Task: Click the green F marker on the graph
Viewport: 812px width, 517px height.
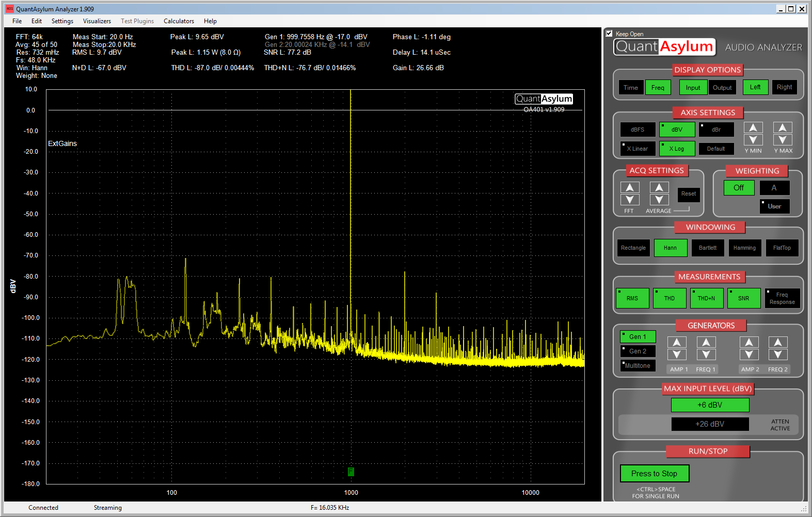Action: pos(351,472)
